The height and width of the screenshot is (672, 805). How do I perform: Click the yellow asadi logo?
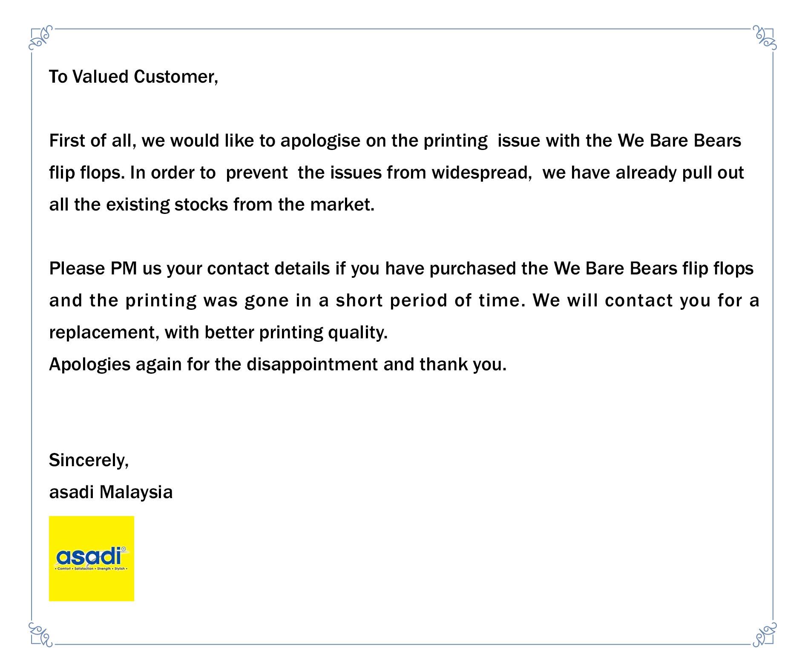tap(92, 558)
